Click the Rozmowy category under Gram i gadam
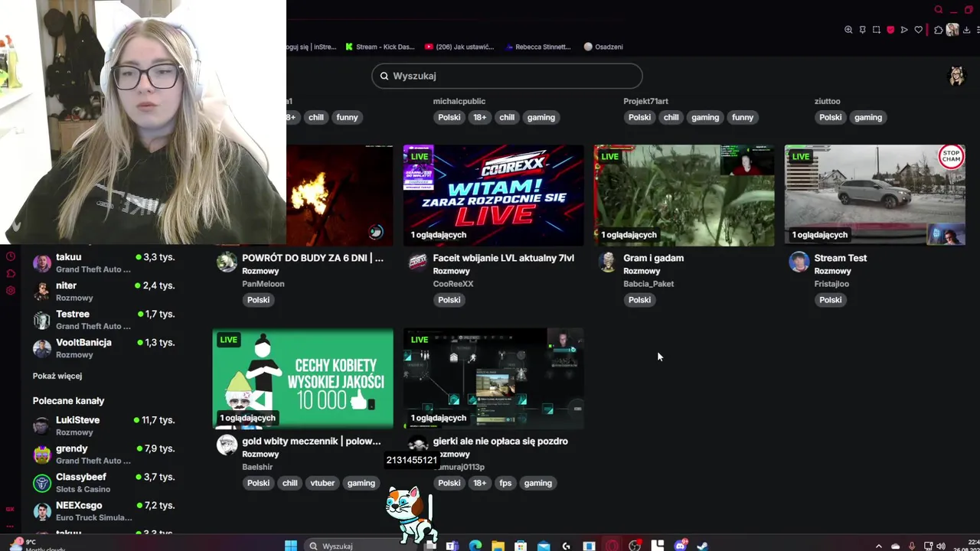The image size is (980, 551). click(x=642, y=271)
